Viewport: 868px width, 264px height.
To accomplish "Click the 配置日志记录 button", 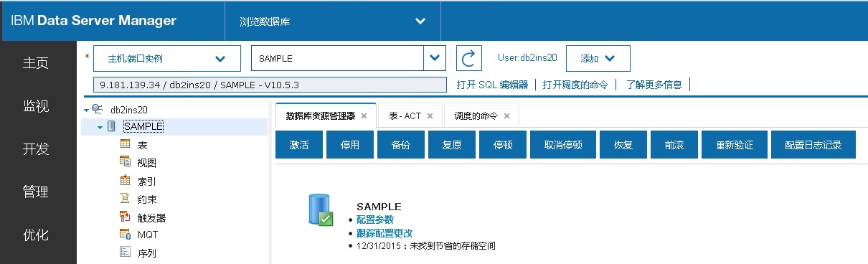I will (813, 144).
